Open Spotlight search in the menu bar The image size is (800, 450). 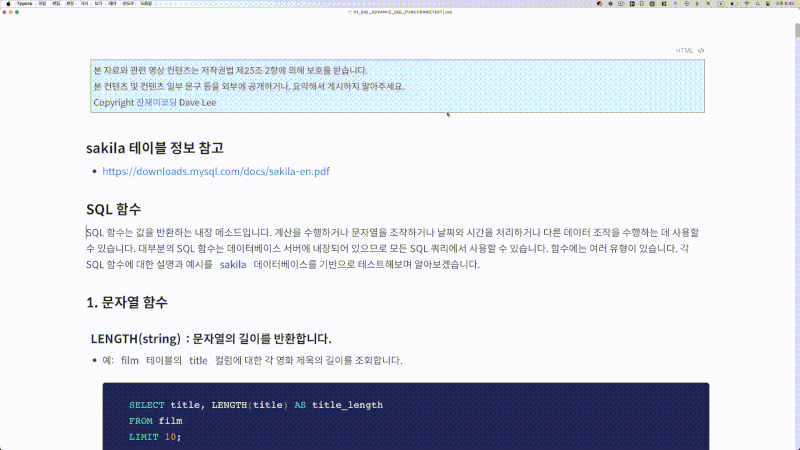[757, 4]
